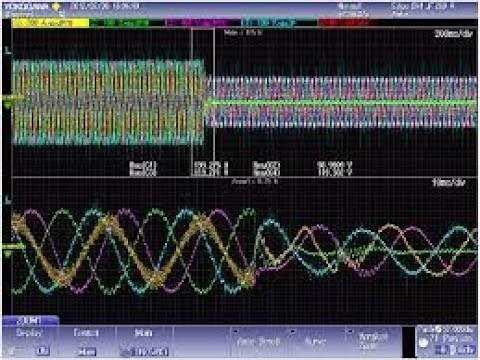Image resolution: width=480 pixels, height=360 pixels.
Task: Click the Yokogawa logo
Action: point(27,6)
